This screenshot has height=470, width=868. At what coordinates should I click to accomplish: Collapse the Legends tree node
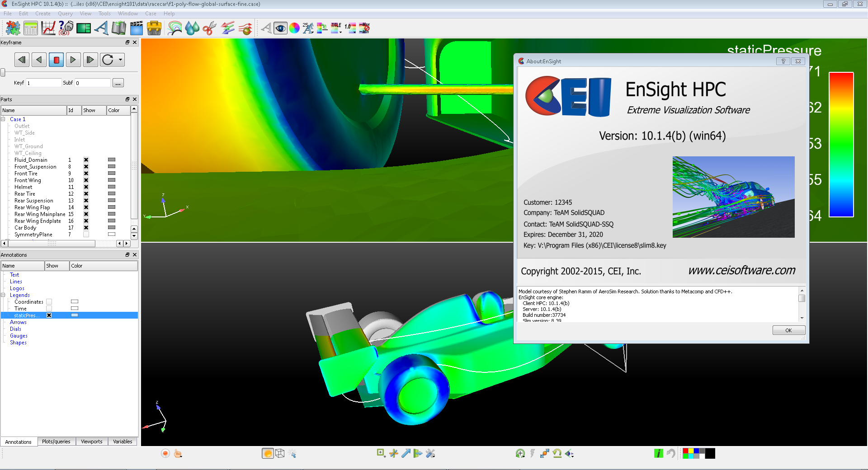pyautogui.click(x=3, y=295)
